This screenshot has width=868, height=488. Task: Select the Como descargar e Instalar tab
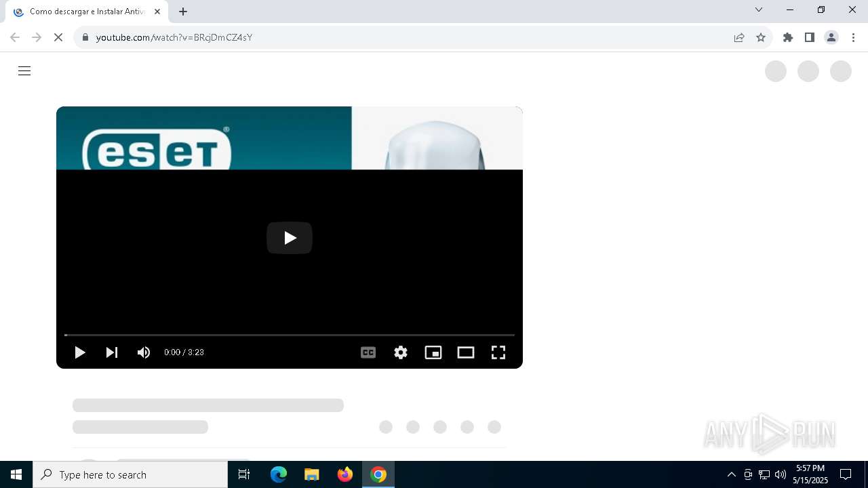tap(87, 12)
